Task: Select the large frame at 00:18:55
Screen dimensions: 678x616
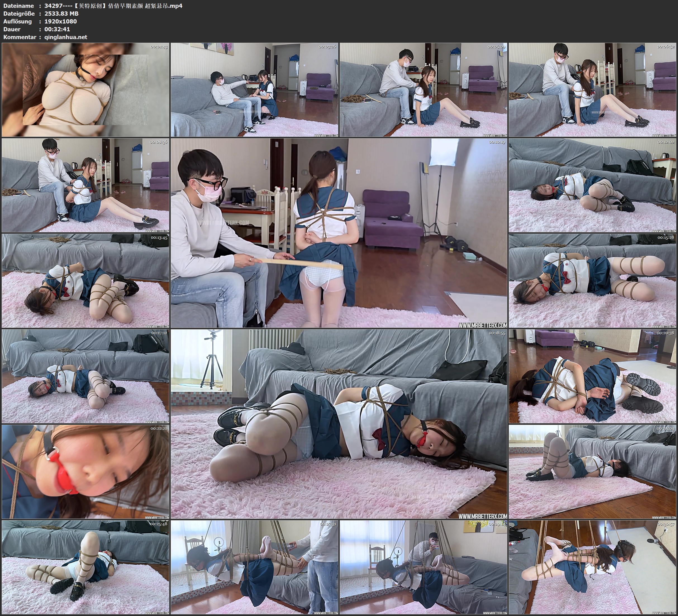Action: [x=339, y=424]
